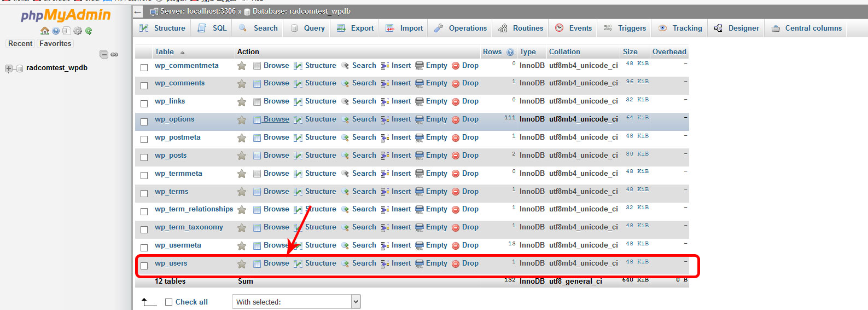Viewport: 868px width, 310px height.
Task: Enable the Check all checkbox
Action: coord(169,302)
